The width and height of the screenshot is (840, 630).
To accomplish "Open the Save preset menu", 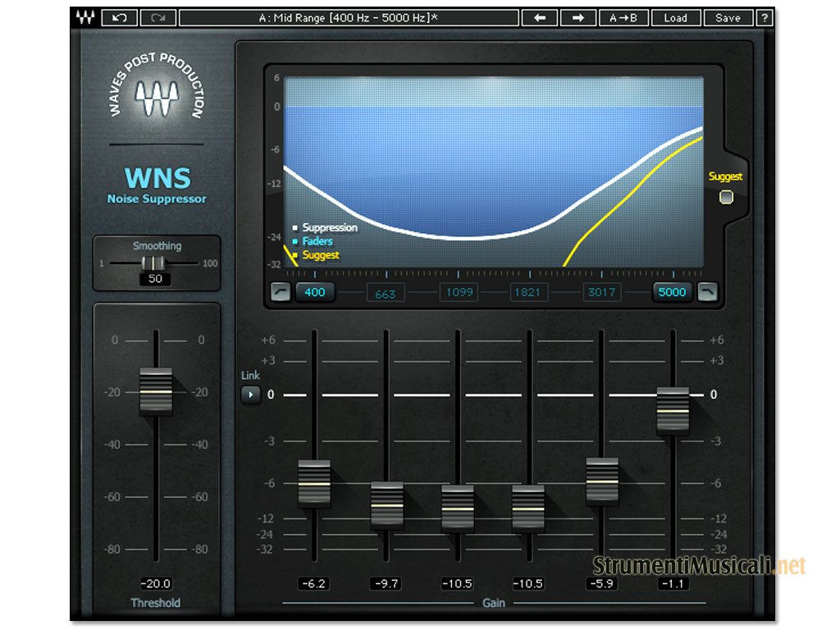I will tap(727, 17).
